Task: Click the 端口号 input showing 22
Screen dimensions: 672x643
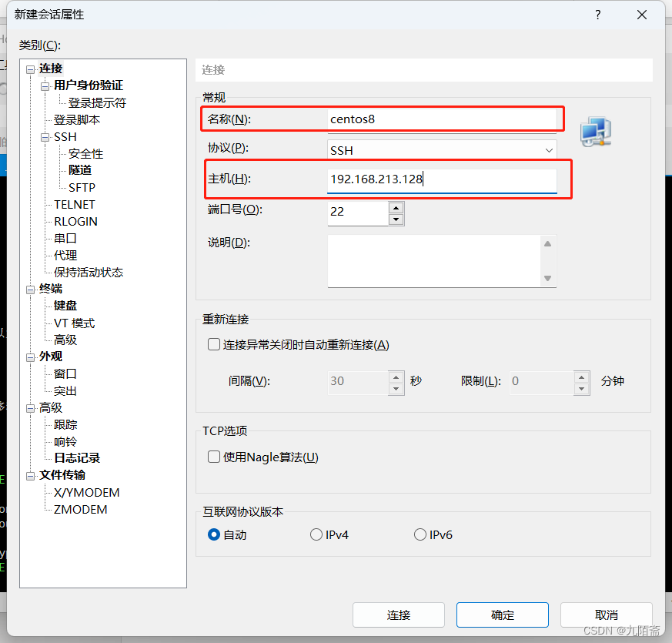Action: [358, 212]
